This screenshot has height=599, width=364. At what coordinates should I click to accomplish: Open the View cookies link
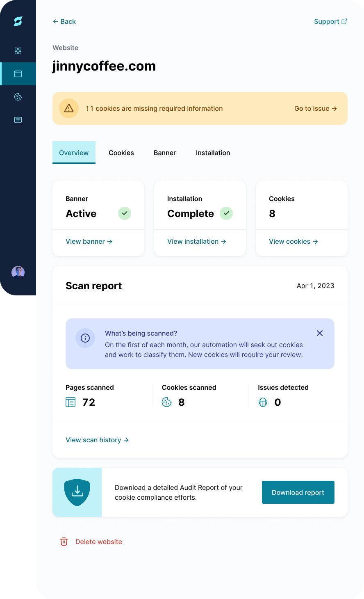(293, 241)
